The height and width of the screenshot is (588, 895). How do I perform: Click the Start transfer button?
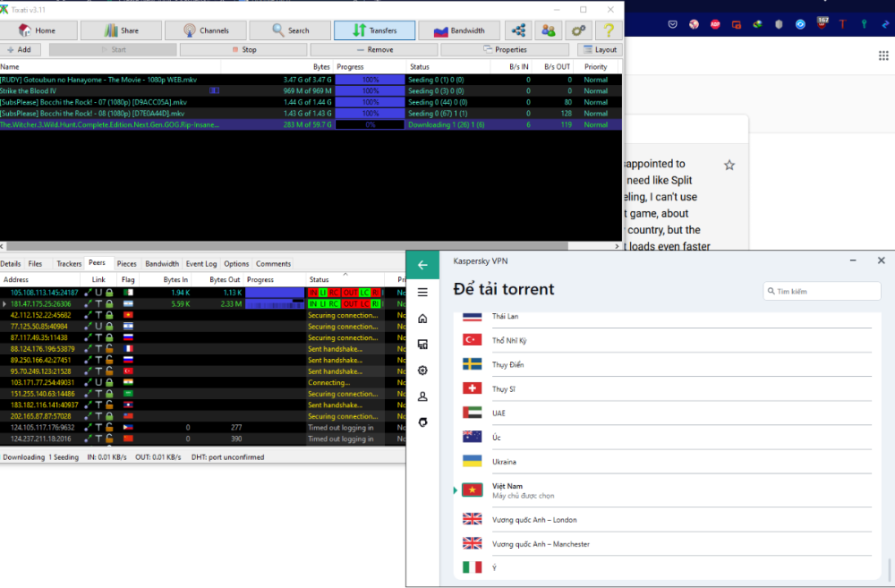pyautogui.click(x=113, y=49)
